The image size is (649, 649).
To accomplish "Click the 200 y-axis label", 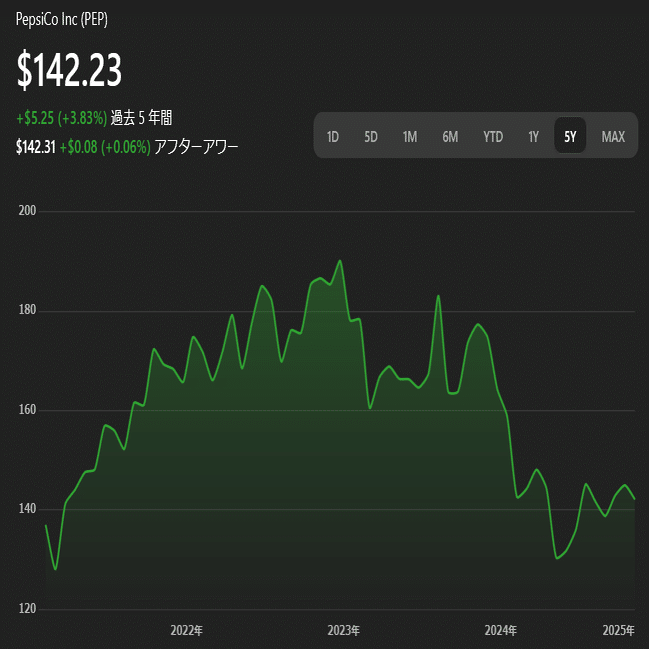I will (27, 211).
